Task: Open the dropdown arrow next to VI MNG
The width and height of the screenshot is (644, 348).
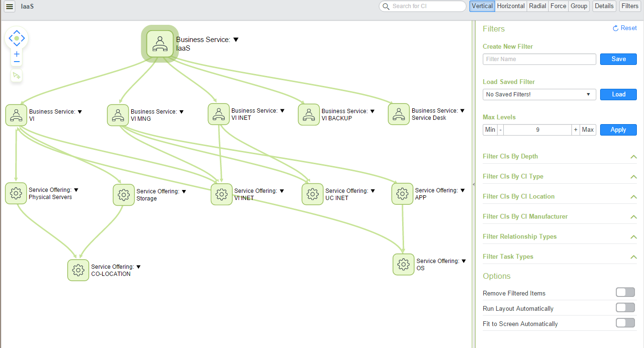Action: tap(181, 112)
